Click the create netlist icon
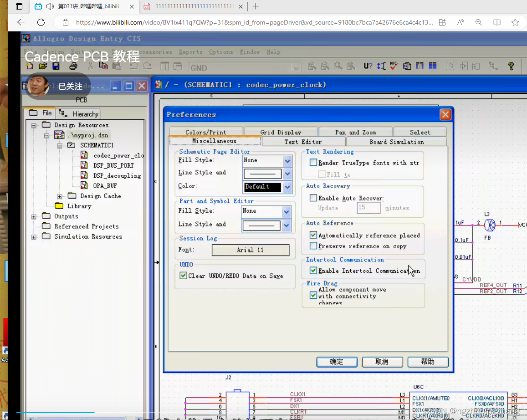 pos(407,66)
